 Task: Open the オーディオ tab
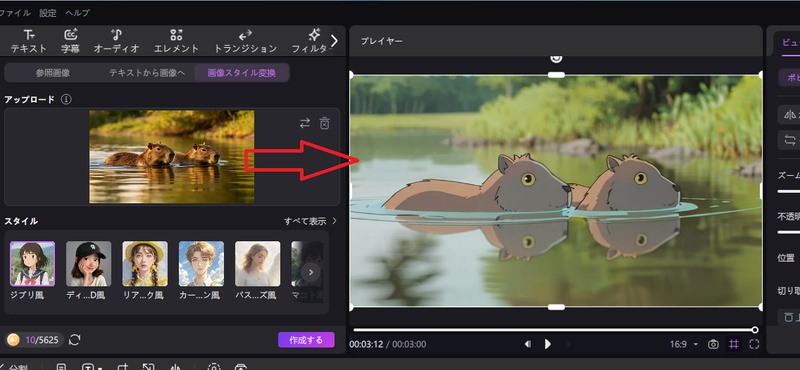(116, 41)
